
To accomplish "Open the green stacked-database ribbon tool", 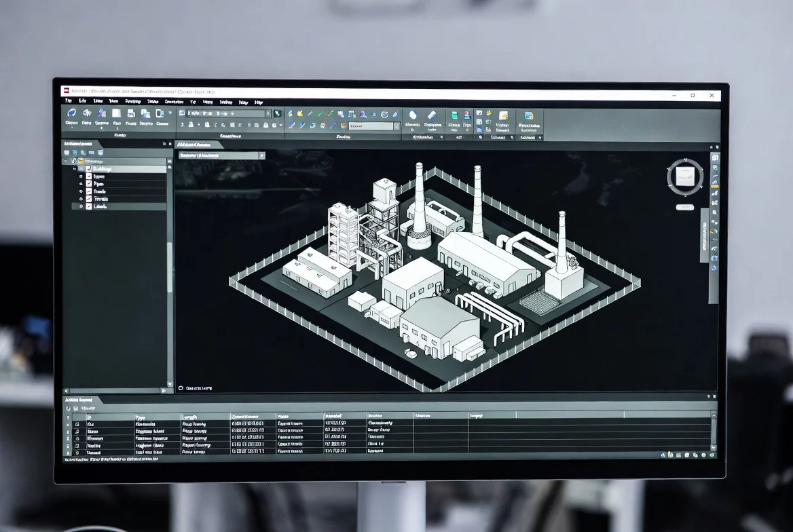I will pyautogui.click(x=455, y=116).
